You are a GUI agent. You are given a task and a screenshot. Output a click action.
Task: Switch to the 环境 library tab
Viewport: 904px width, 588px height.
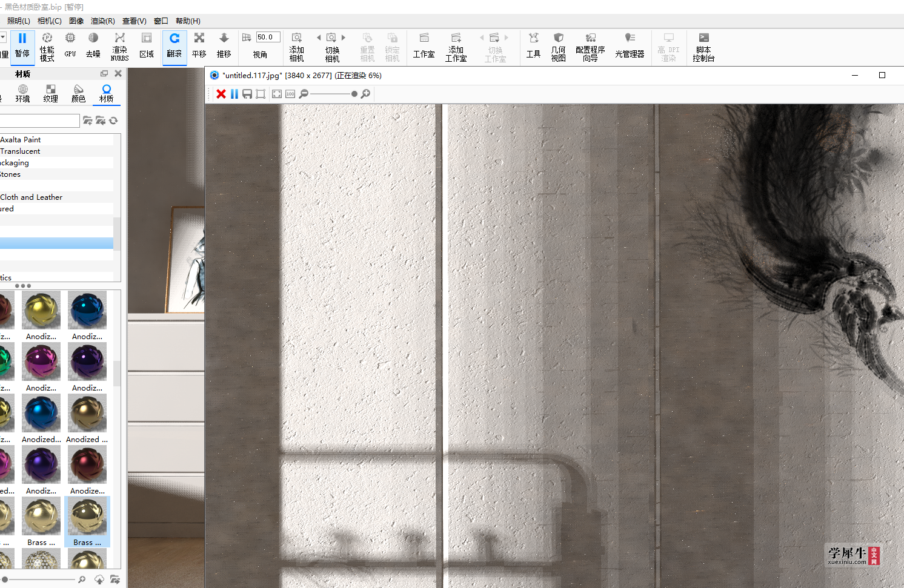[23, 94]
